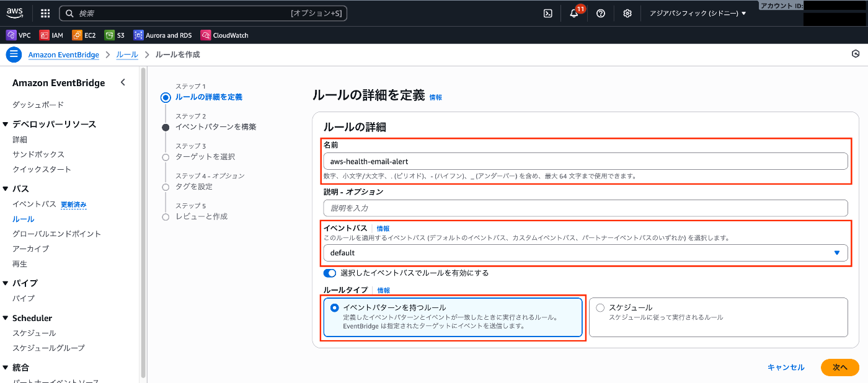Open EC2 service shortcut

pyautogui.click(x=84, y=35)
